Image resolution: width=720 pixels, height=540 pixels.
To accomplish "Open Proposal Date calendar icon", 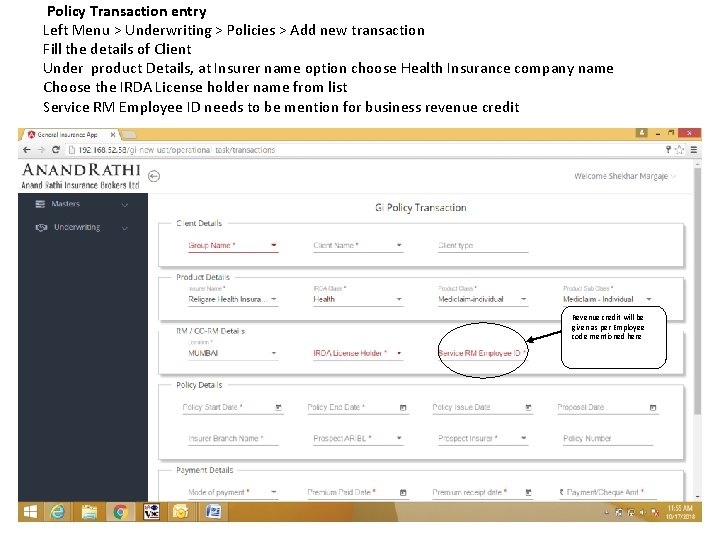I will pyautogui.click(x=653, y=407).
